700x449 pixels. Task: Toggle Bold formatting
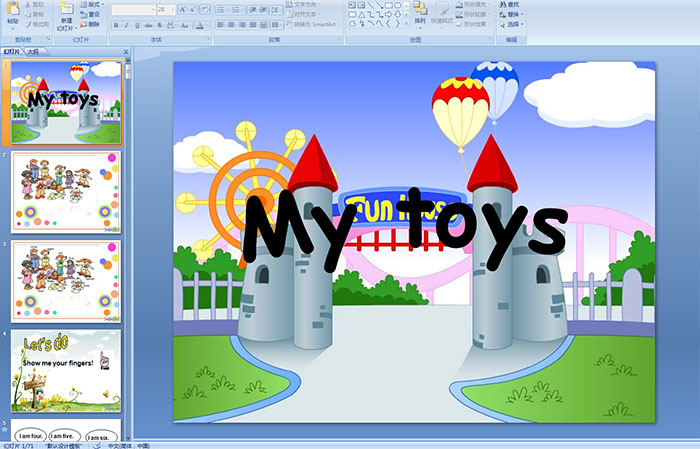click(116, 25)
